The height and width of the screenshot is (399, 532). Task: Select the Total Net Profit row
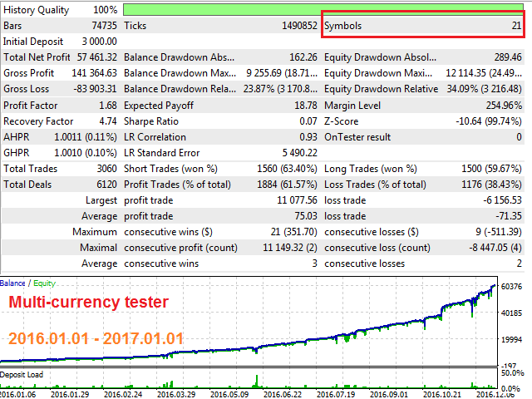(x=60, y=57)
